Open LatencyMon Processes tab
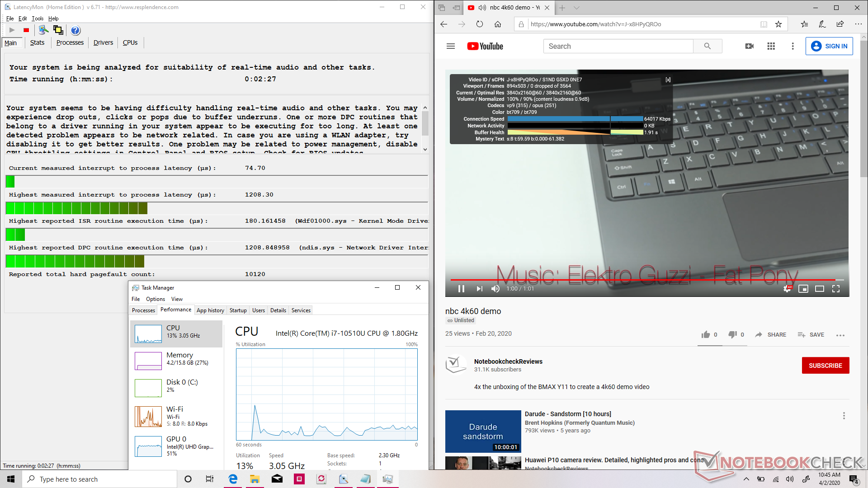The image size is (868, 488). point(70,42)
